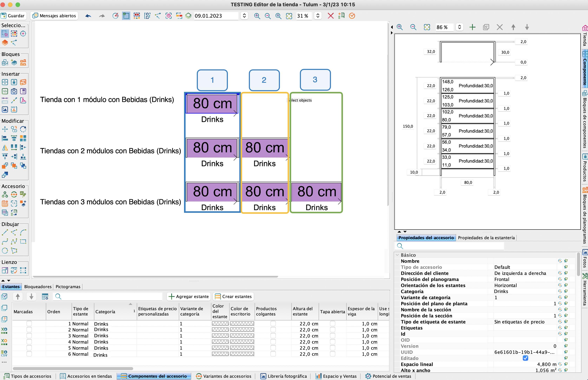The image size is (588, 380).
Task: Click the CSV export icon
Action: click(x=4, y=353)
